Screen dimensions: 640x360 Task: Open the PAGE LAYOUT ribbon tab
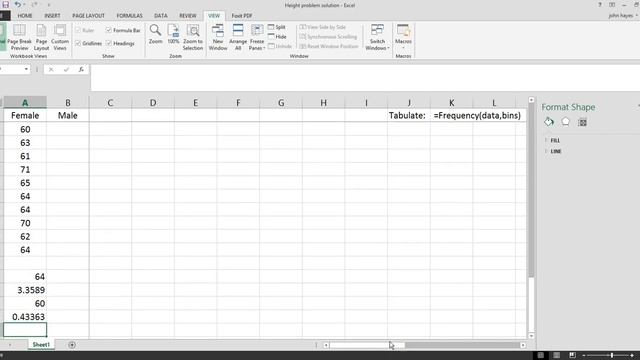(89, 16)
